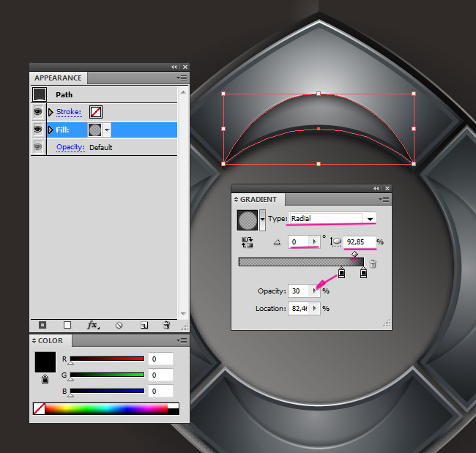Click the Stroke none swatch

pyautogui.click(x=96, y=112)
